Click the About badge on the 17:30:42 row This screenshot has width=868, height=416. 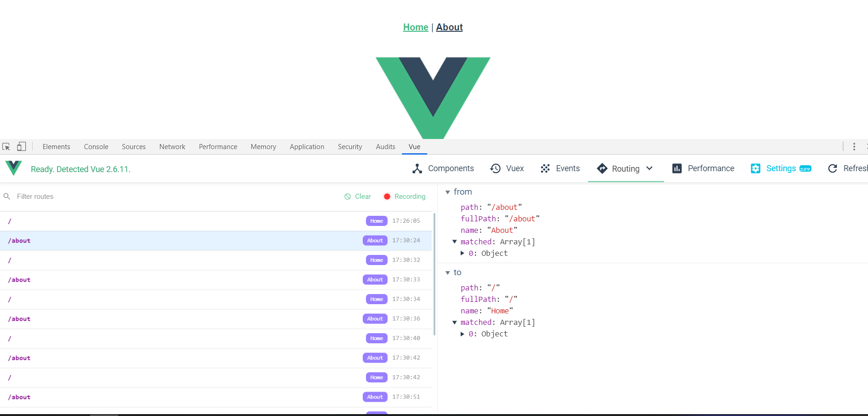[375, 358]
